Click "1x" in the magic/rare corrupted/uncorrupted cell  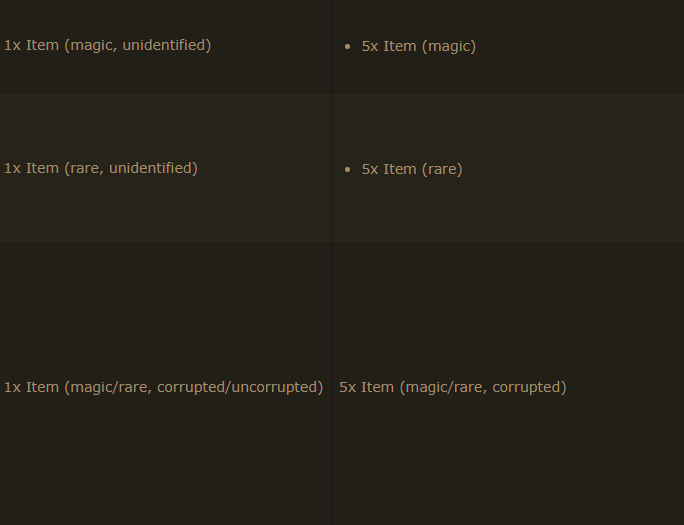tap(12, 387)
